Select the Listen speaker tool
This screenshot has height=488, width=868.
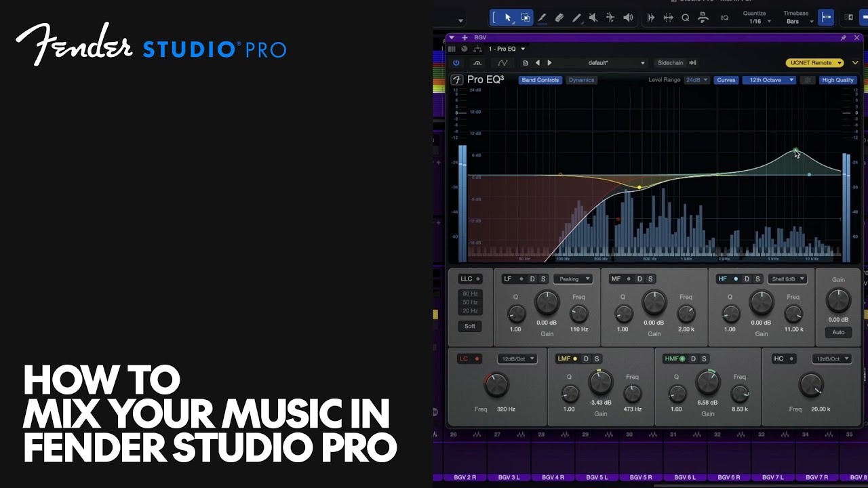(628, 18)
